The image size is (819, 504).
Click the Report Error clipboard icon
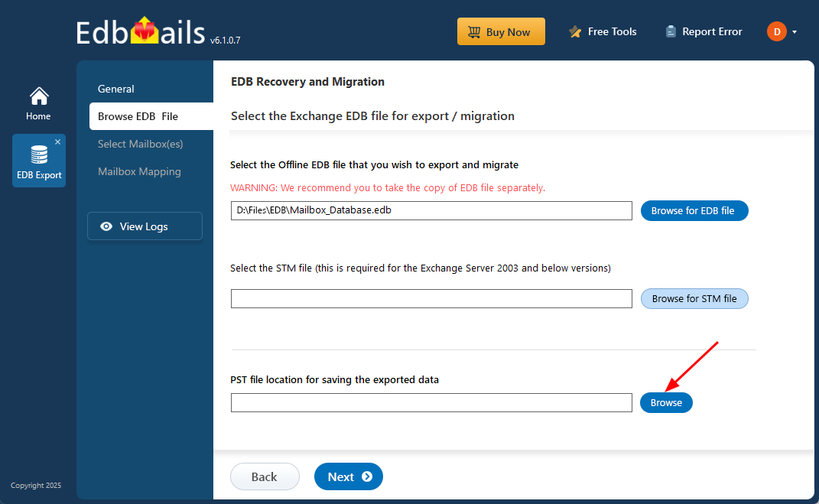(x=671, y=32)
